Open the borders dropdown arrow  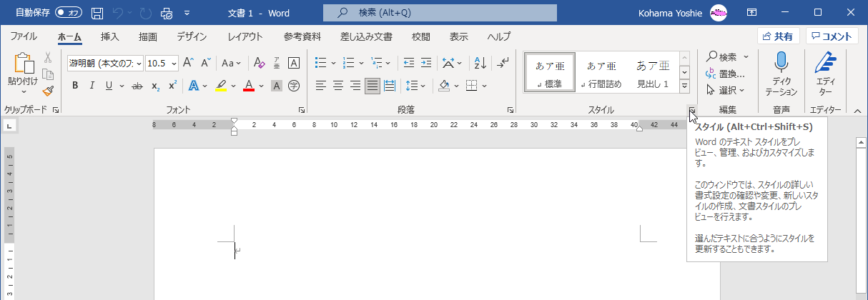coord(484,86)
